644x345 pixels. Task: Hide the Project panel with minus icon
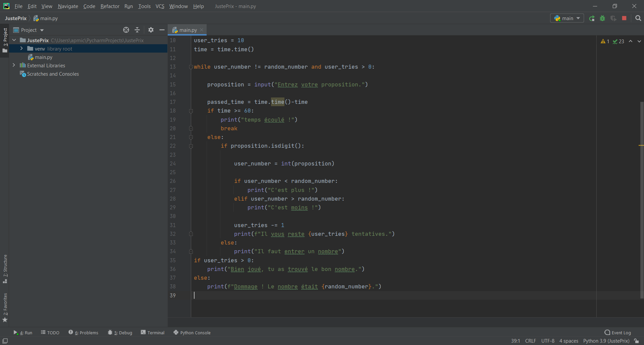point(162,30)
